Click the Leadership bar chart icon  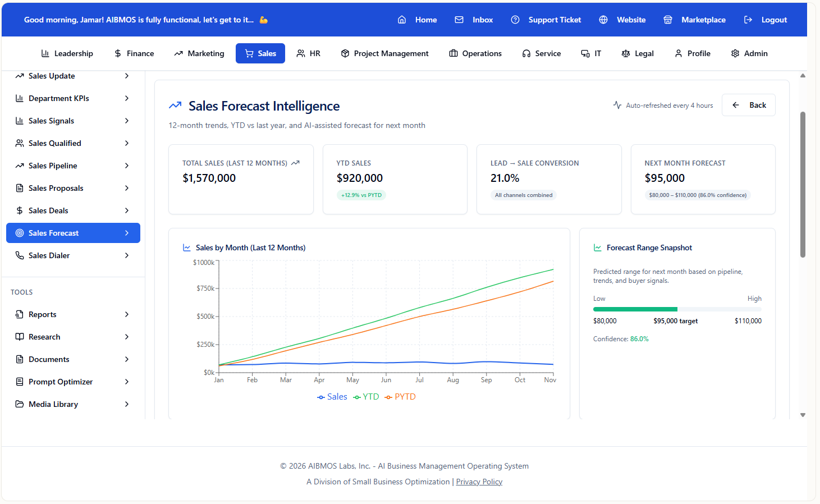(x=45, y=53)
